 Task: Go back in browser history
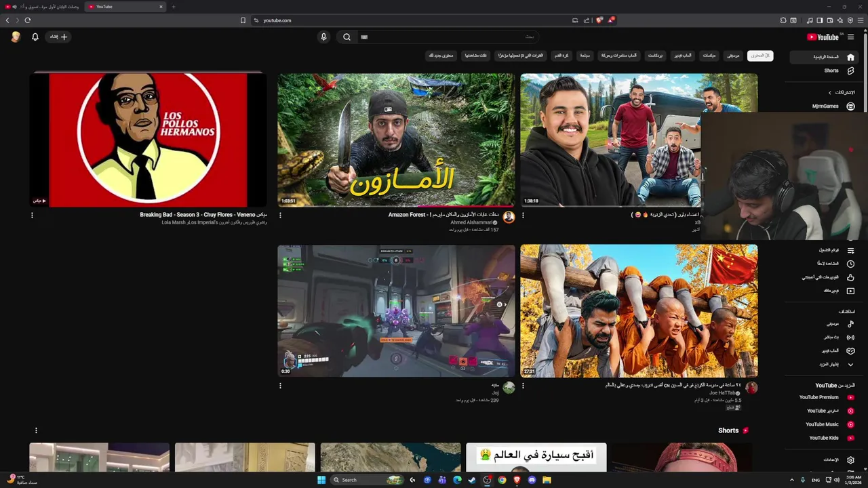tap(7, 20)
